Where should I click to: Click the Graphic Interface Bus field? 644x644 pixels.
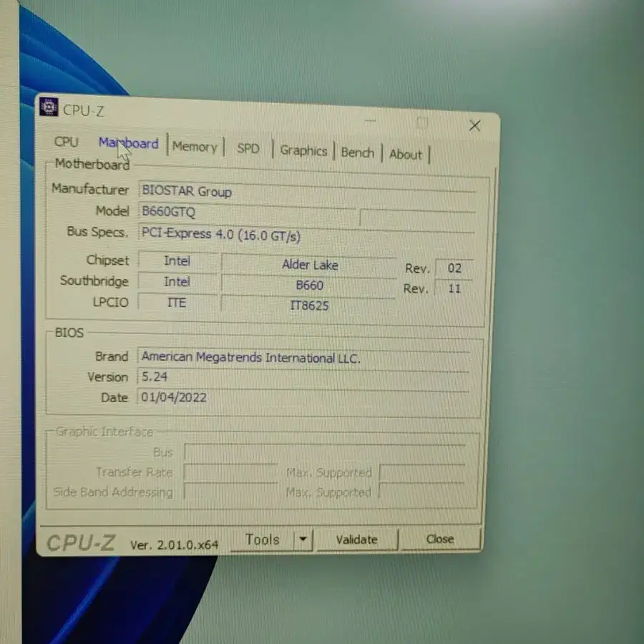[x=324, y=453]
